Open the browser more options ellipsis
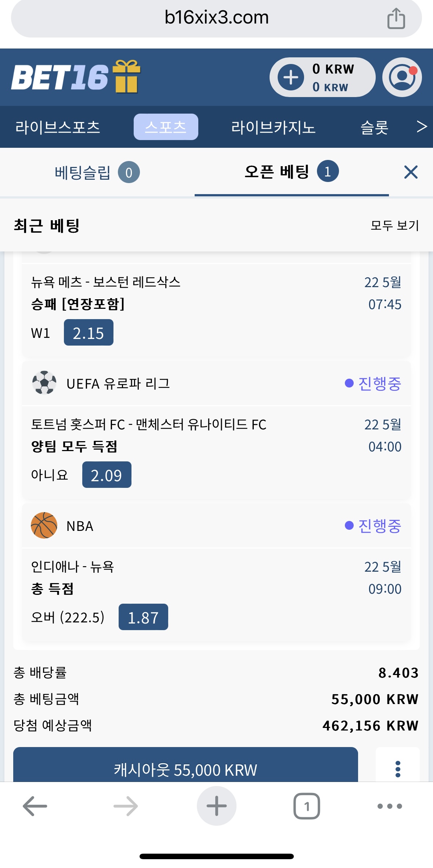433x868 pixels. tap(390, 806)
